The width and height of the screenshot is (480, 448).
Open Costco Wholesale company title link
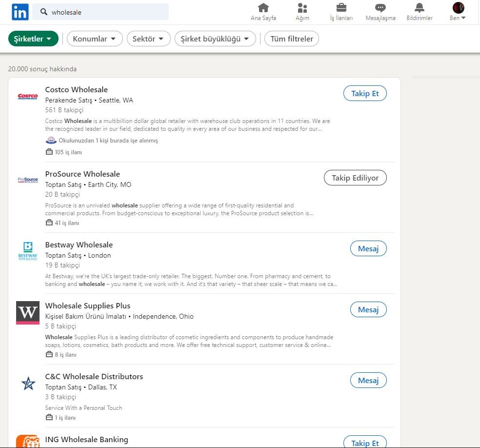point(77,89)
